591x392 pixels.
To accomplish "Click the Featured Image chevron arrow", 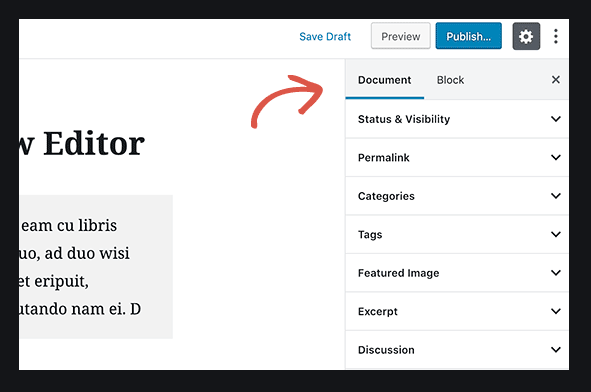I will (x=556, y=273).
